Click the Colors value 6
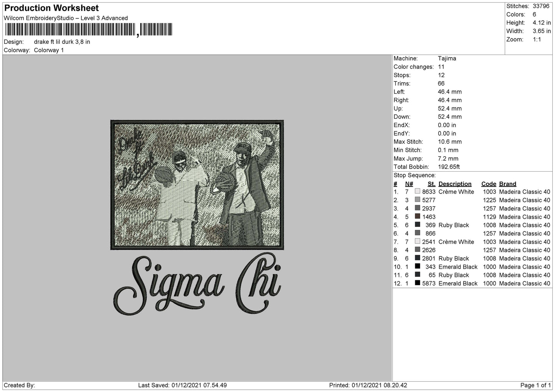The width and height of the screenshot is (555, 392). 534,15
